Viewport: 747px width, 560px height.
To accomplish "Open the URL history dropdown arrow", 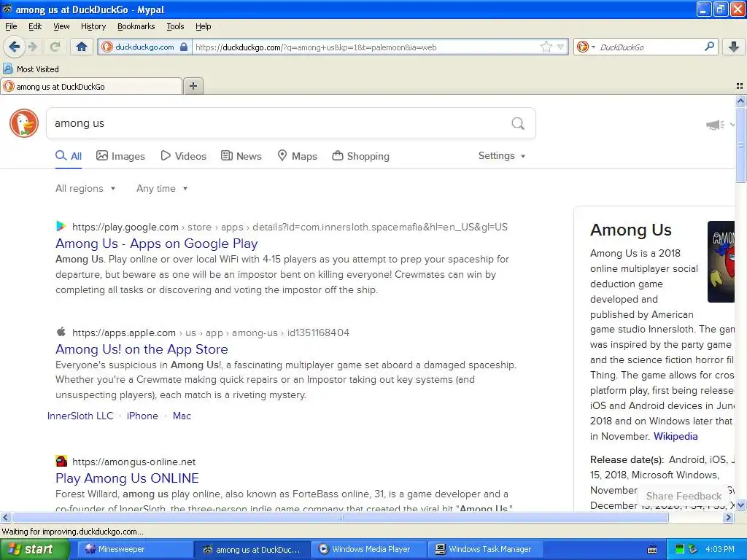I will coord(561,47).
